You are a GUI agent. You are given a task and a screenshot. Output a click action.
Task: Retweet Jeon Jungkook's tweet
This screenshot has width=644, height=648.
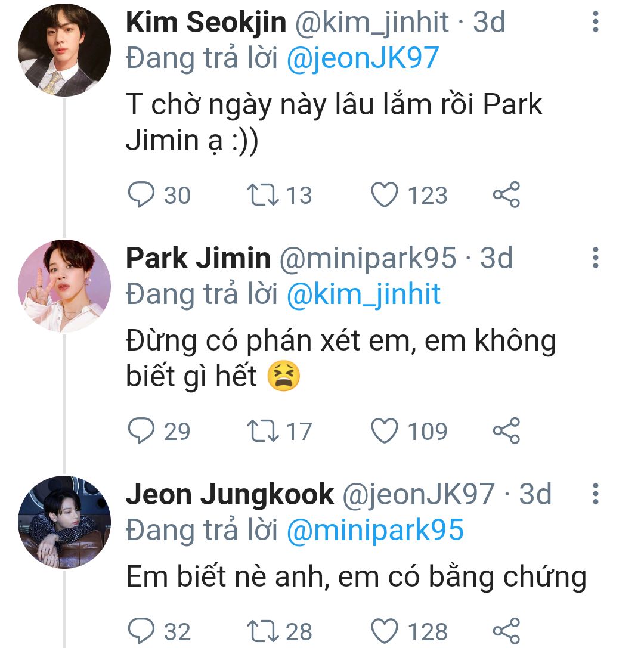(262, 631)
